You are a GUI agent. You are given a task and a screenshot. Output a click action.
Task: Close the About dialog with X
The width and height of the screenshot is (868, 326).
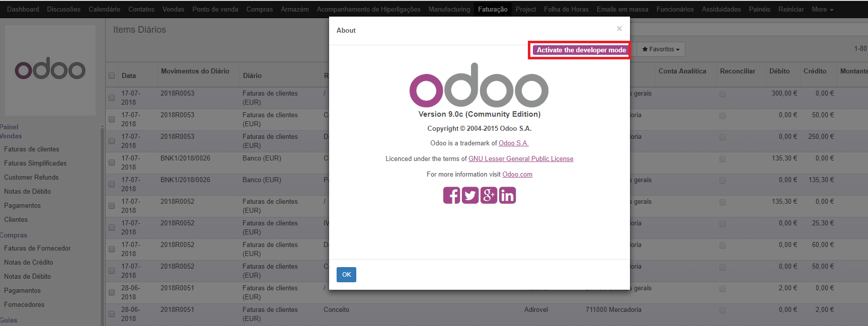[x=619, y=29]
